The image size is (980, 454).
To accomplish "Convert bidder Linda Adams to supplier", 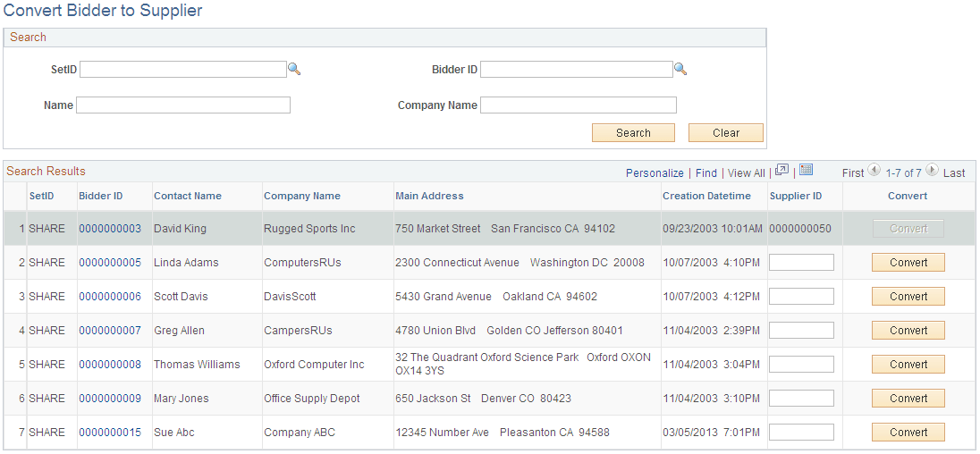I will tap(908, 262).
